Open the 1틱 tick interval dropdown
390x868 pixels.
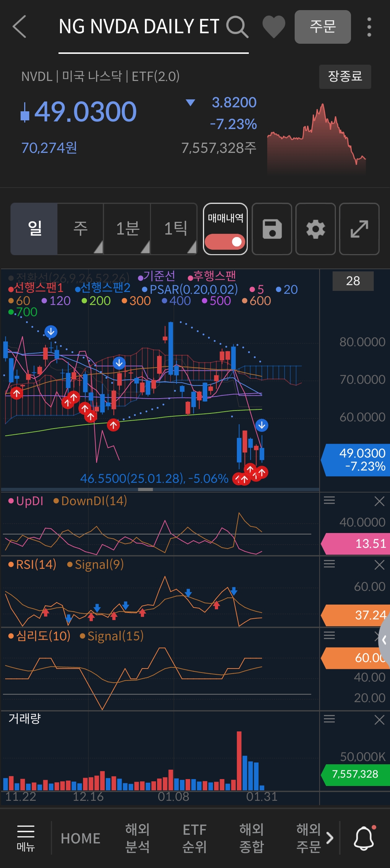point(174,229)
